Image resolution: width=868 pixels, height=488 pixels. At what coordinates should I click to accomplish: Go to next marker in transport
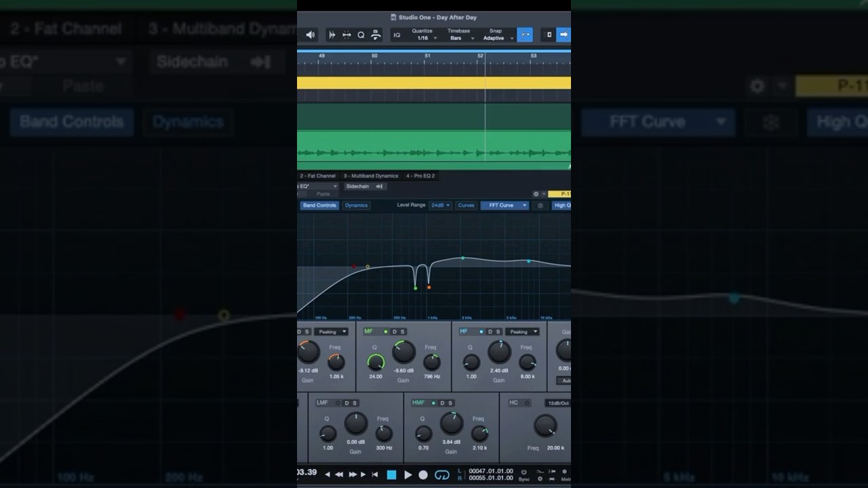(363, 475)
